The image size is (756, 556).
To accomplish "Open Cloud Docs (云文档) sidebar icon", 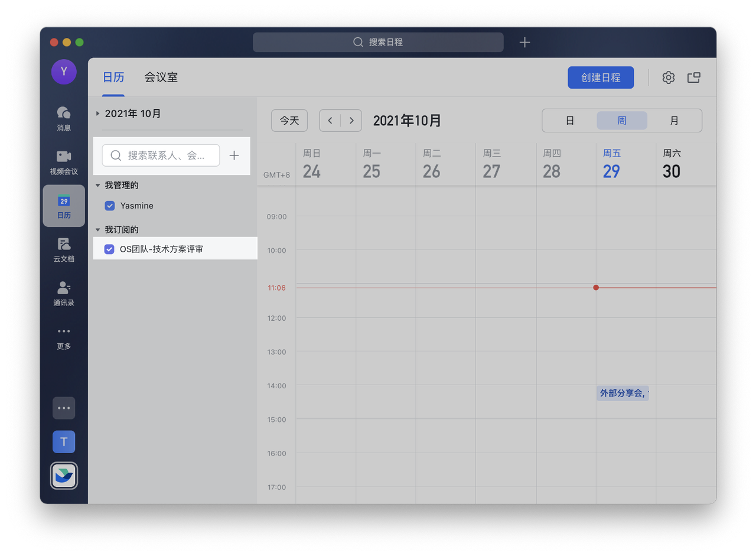I will (x=64, y=249).
